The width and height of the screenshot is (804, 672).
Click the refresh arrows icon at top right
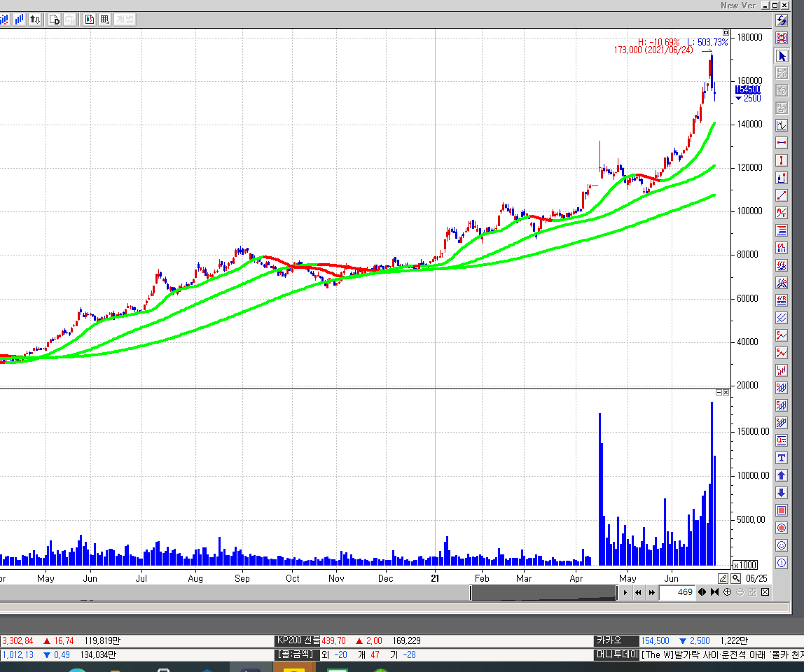point(782,20)
